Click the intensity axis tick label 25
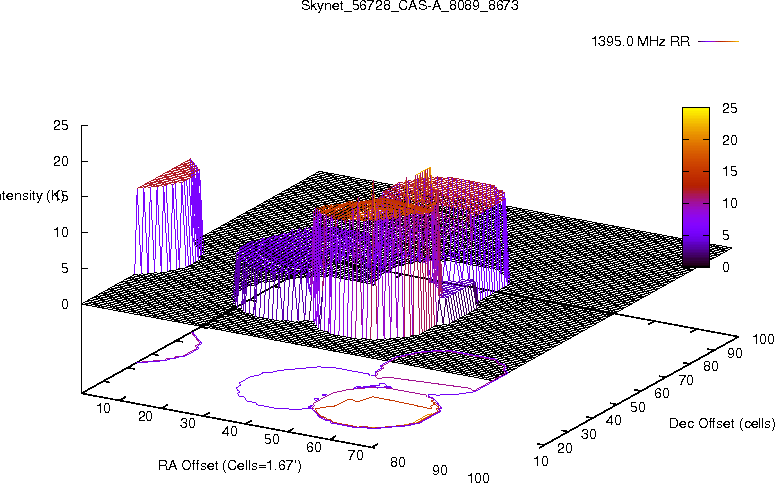Screen dimensions: 775x483 [61, 126]
